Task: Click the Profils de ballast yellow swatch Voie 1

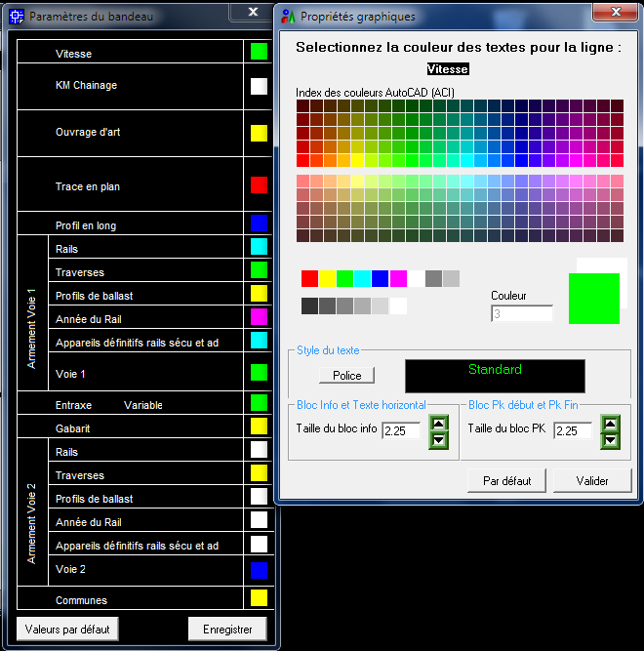Action: click(259, 294)
